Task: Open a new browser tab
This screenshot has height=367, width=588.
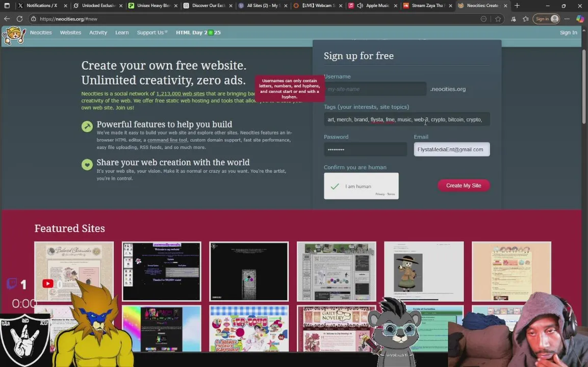Action: [x=517, y=6]
